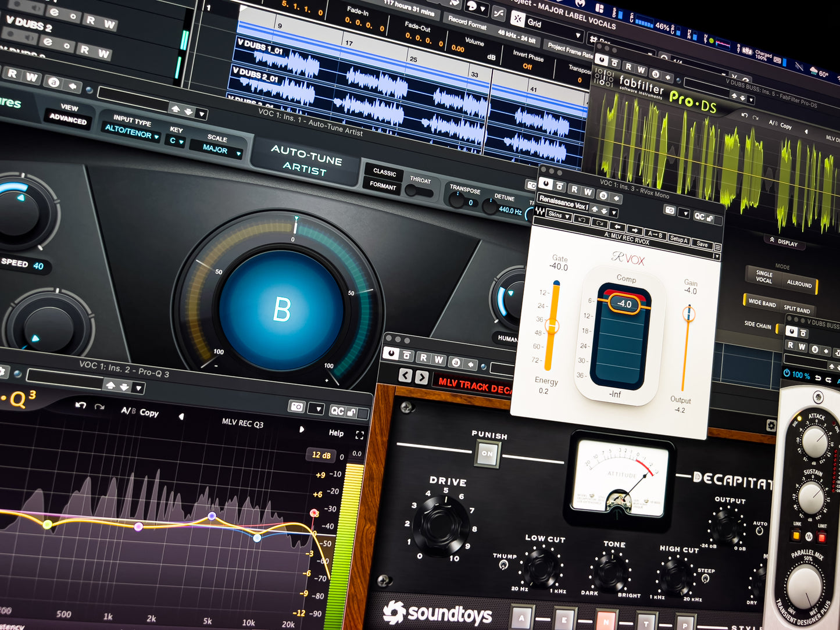Image resolution: width=840 pixels, height=630 pixels.
Task: Bypass RVox using its power icon
Action: 546,184
